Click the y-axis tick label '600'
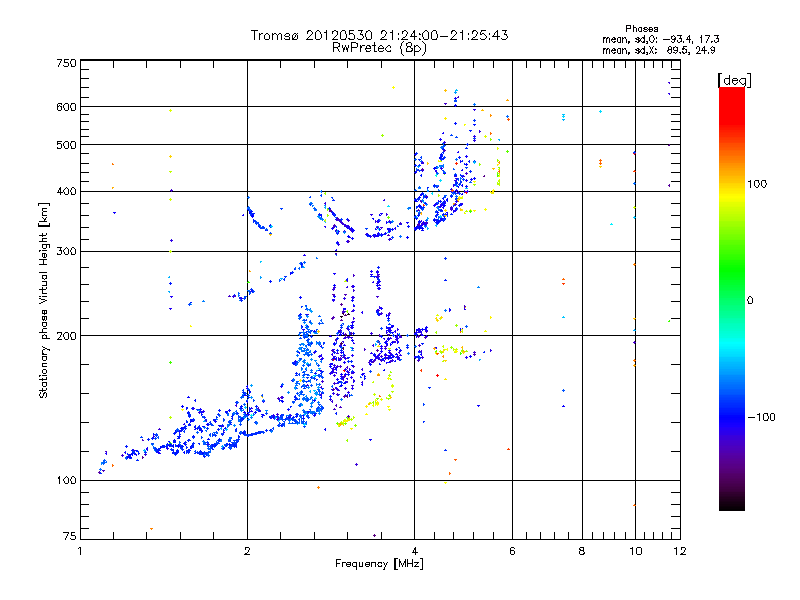The height and width of the screenshot is (600, 800). coord(67,107)
